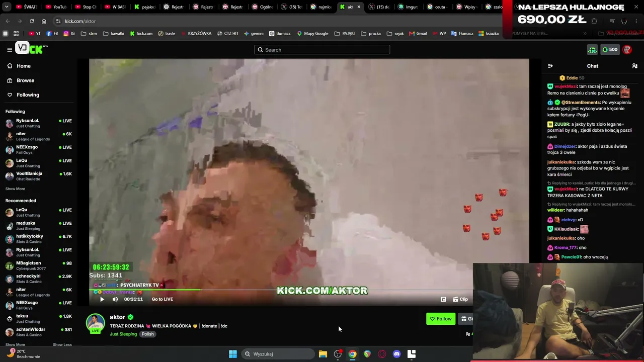
Task: Open RybsonLoL channel in Following list
Action: [x=39, y=123]
